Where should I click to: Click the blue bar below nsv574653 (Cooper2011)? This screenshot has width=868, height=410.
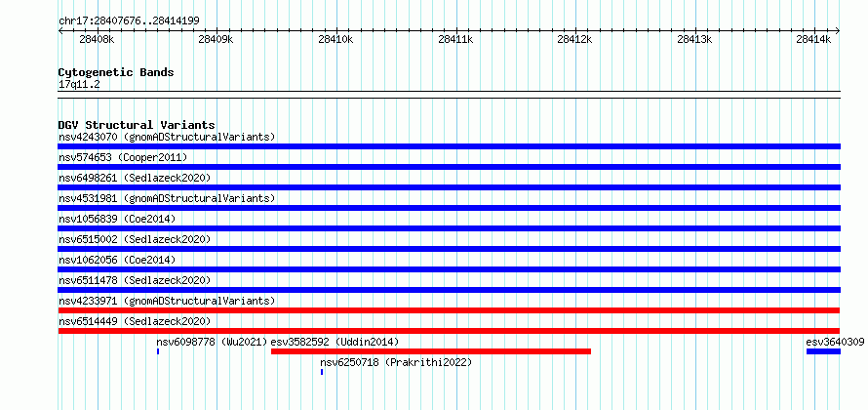(x=449, y=167)
